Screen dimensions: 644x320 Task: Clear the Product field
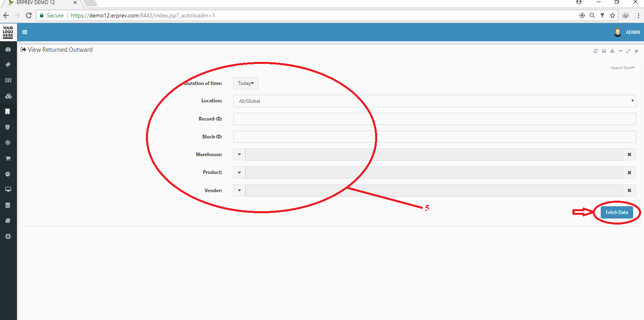pos(629,172)
